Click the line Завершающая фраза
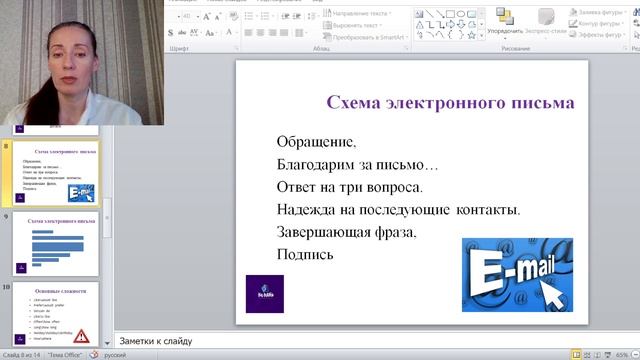 click(347, 232)
